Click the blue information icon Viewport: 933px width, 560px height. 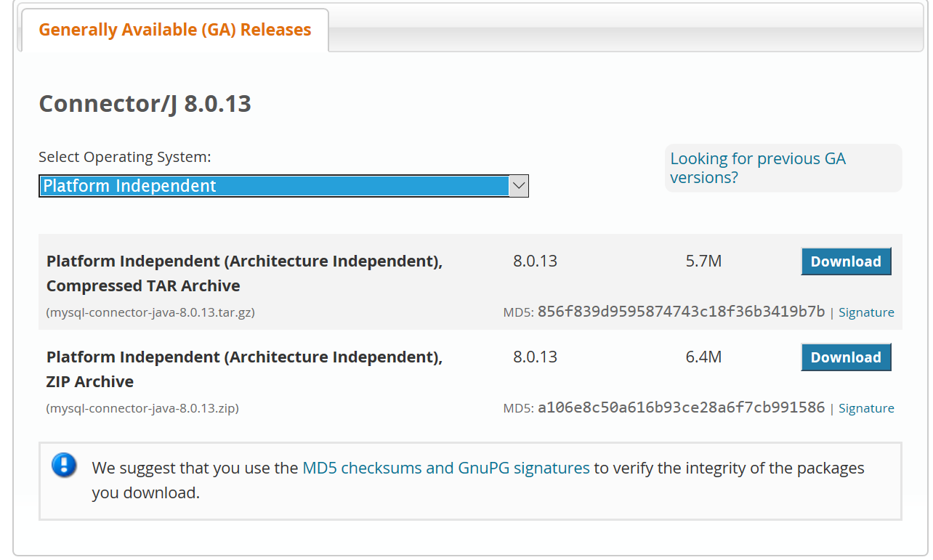[x=64, y=466]
